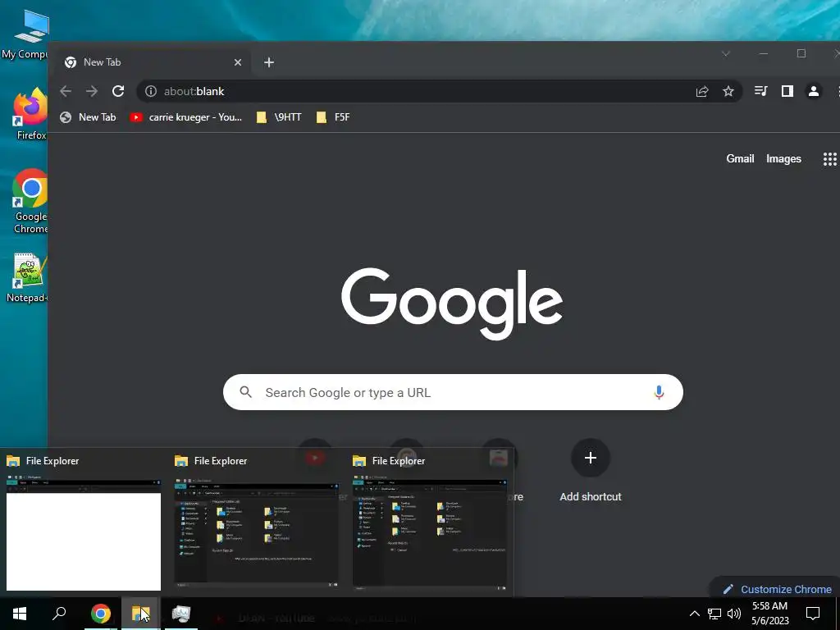Open the Gmail link
The width and height of the screenshot is (840, 630).
tap(740, 159)
